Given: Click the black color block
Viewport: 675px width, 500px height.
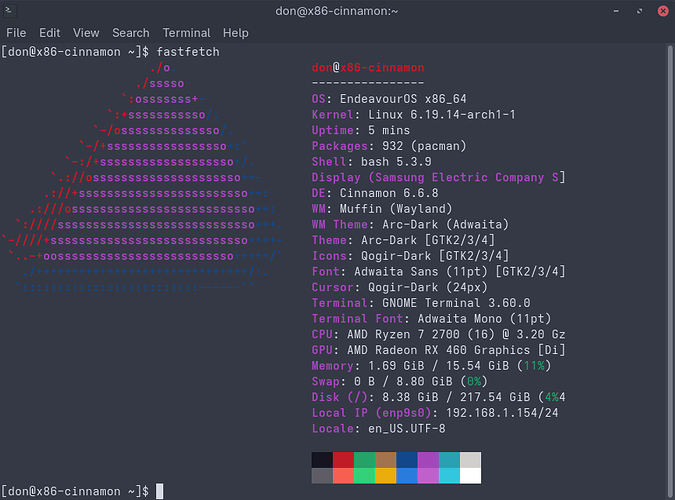Looking at the screenshot, I should [x=322, y=460].
